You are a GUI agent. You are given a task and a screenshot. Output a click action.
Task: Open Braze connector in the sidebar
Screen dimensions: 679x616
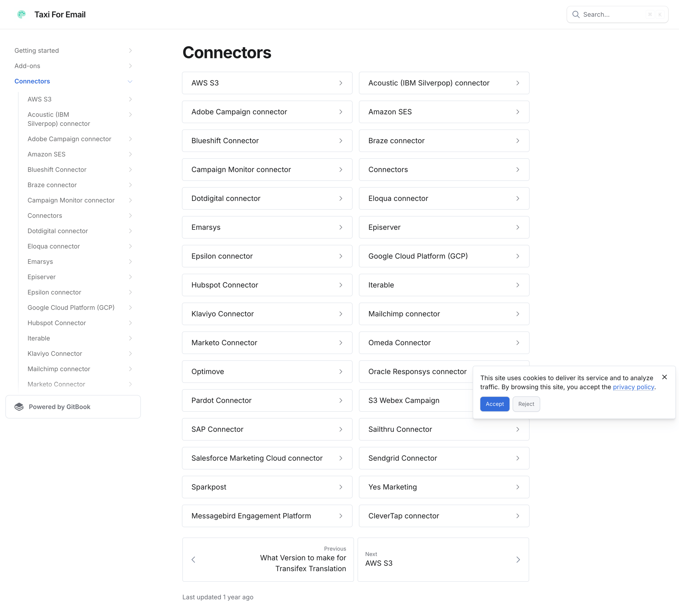(x=52, y=185)
